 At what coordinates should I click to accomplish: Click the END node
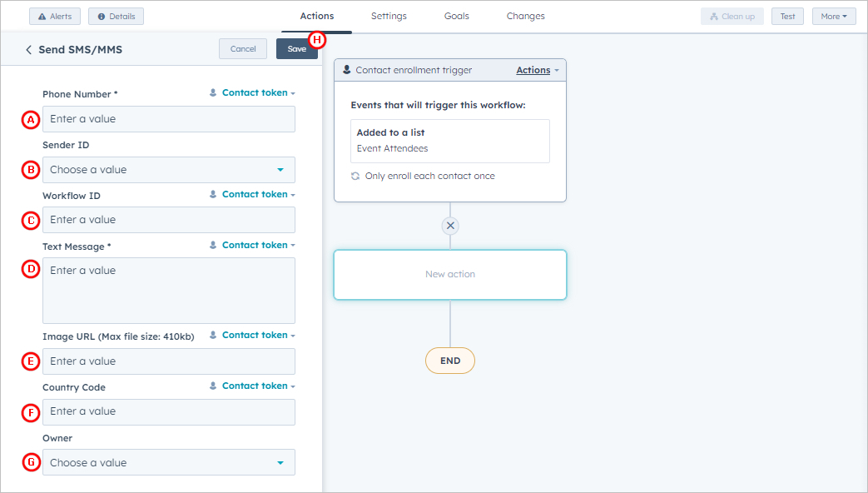450,361
